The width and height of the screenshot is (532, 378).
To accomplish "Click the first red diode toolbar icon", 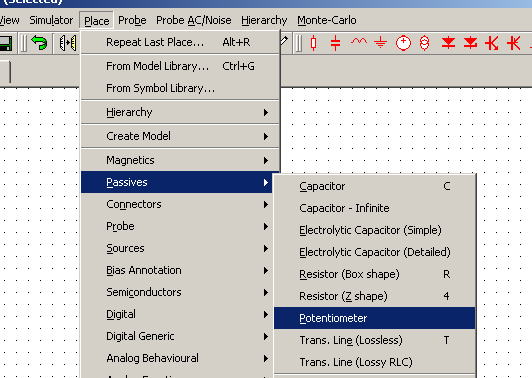I will click(448, 43).
